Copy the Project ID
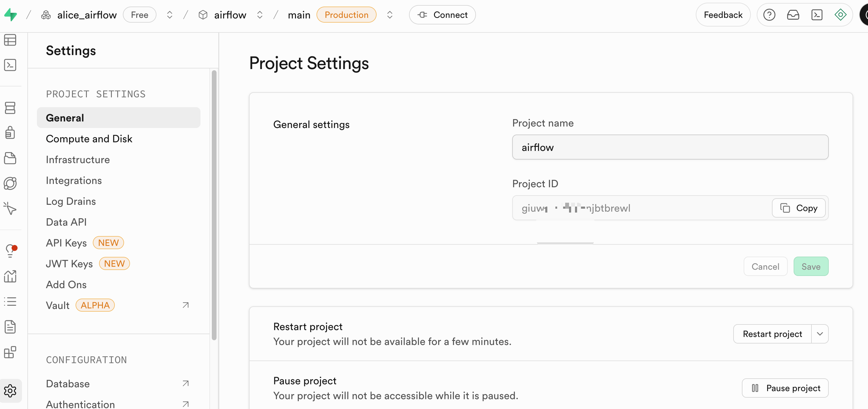This screenshot has width=868, height=409. (798, 208)
